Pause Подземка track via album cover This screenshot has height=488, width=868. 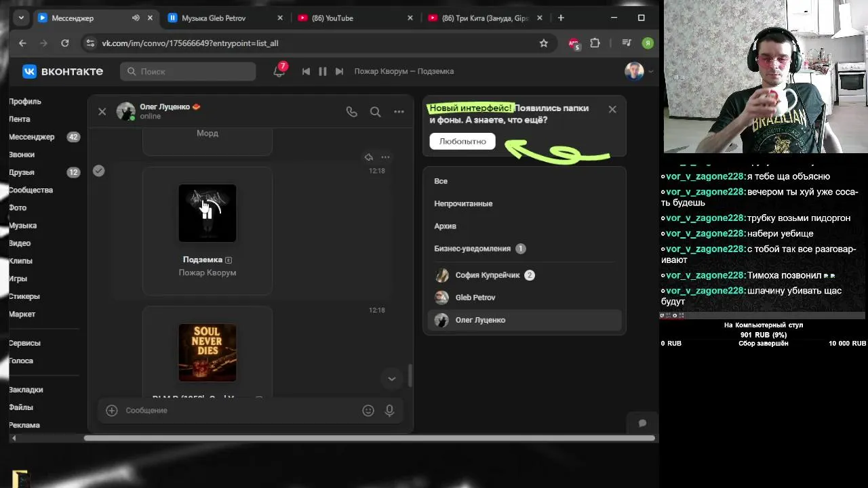(208, 213)
